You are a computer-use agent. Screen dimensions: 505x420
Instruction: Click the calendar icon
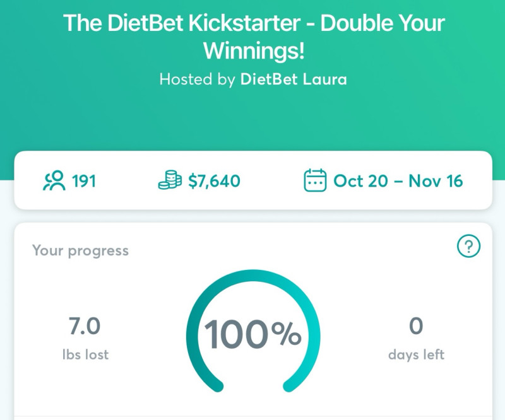[315, 181]
